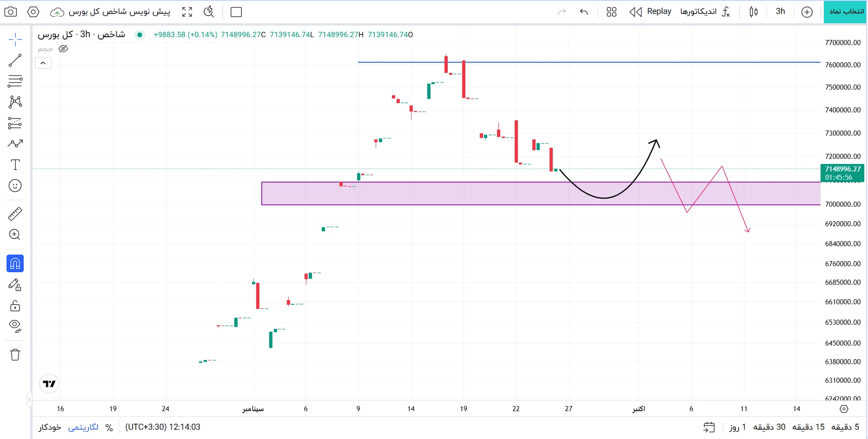Click the انتخاب نماد symbol selection button
The image size is (868, 439).
pos(846,12)
